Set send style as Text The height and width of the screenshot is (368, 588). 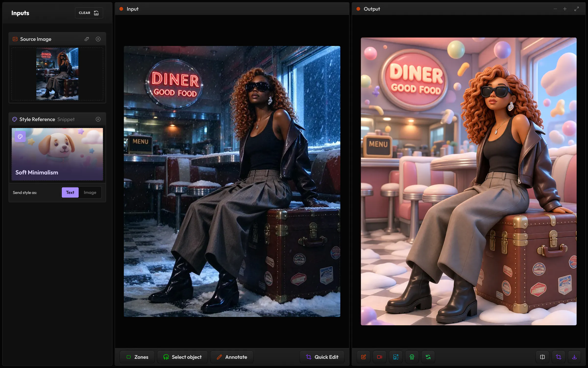[x=70, y=192]
